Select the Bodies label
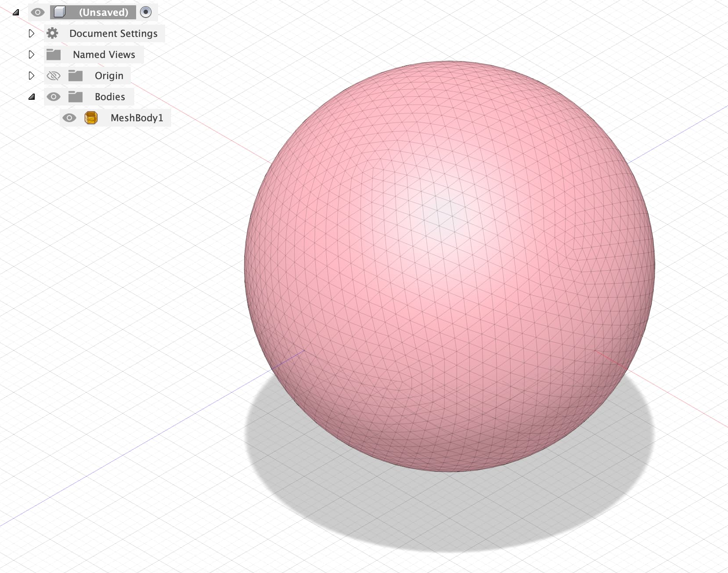The height and width of the screenshot is (573, 728). click(x=110, y=97)
